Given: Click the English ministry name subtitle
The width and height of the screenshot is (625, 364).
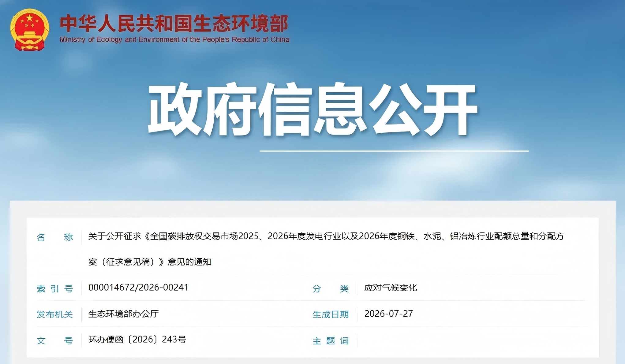Looking at the screenshot, I should 174,39.
